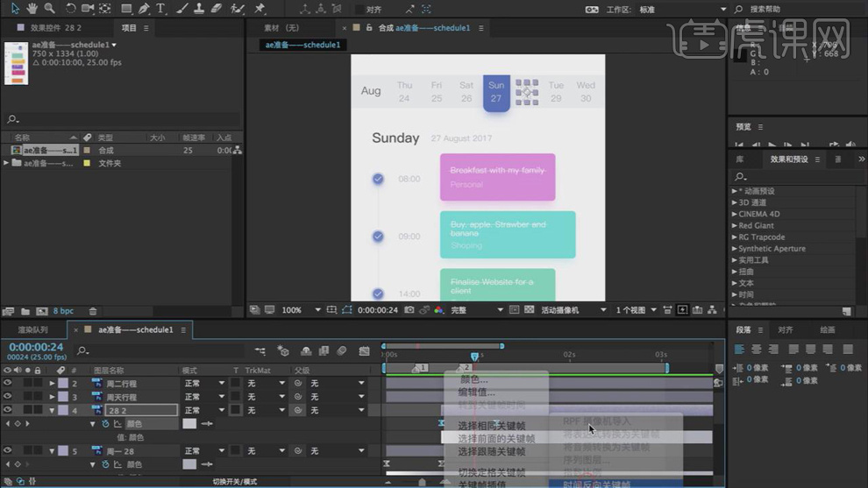
Task: Open parent dropdown for layer 28 2
Action: [338, 410]
